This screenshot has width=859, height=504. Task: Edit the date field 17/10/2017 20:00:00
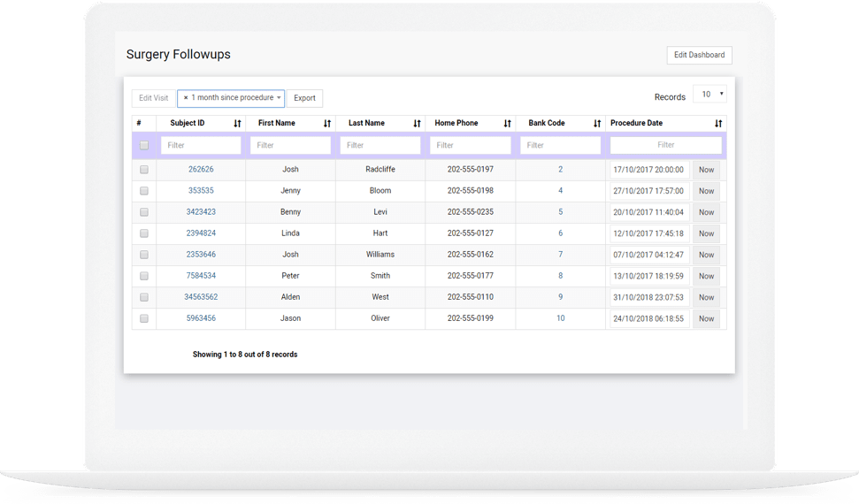pyautogui.click(x=649, y=170)
